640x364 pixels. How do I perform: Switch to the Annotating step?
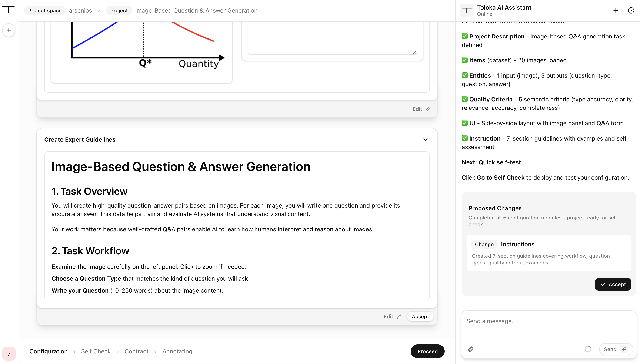point(177,351)
